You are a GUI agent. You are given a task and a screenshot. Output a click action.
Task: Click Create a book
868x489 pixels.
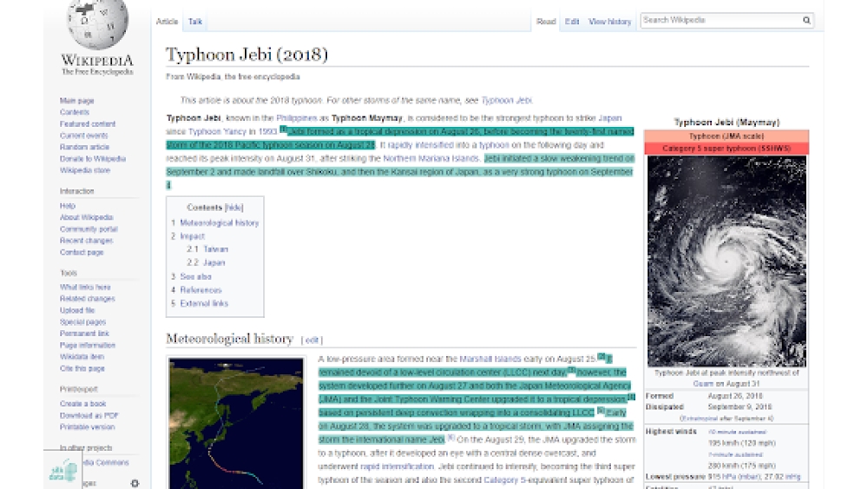coord(82,404)
